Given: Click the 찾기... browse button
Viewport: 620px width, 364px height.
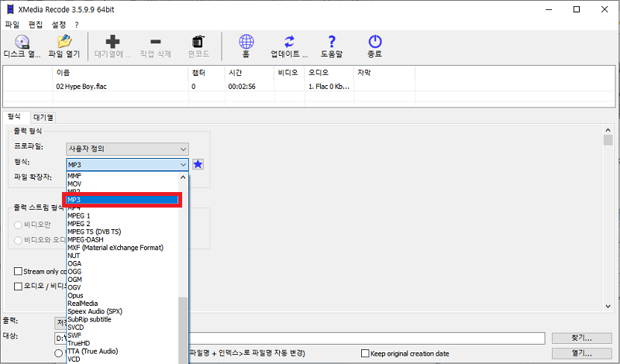Looking at the screenshot, I should tap(576, 338).
